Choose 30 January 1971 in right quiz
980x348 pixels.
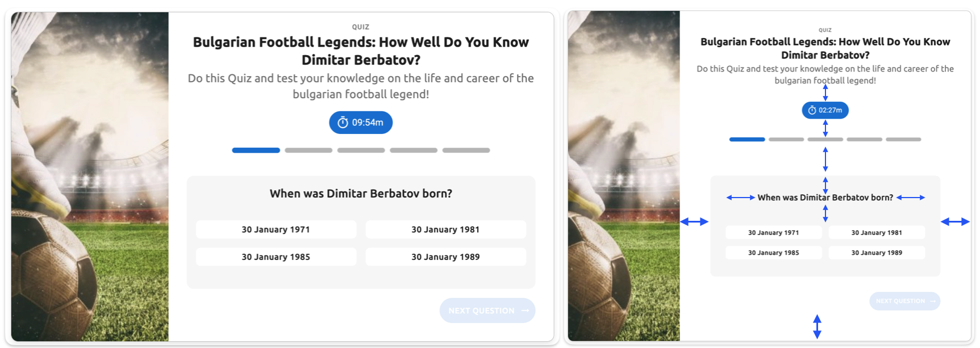773,232
